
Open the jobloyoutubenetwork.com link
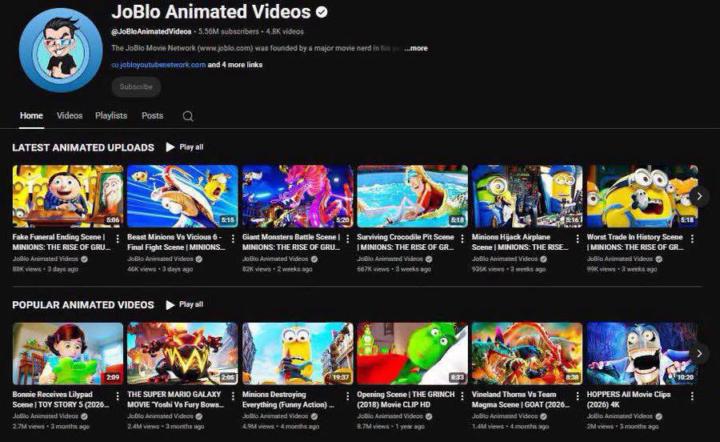point(159,65)
